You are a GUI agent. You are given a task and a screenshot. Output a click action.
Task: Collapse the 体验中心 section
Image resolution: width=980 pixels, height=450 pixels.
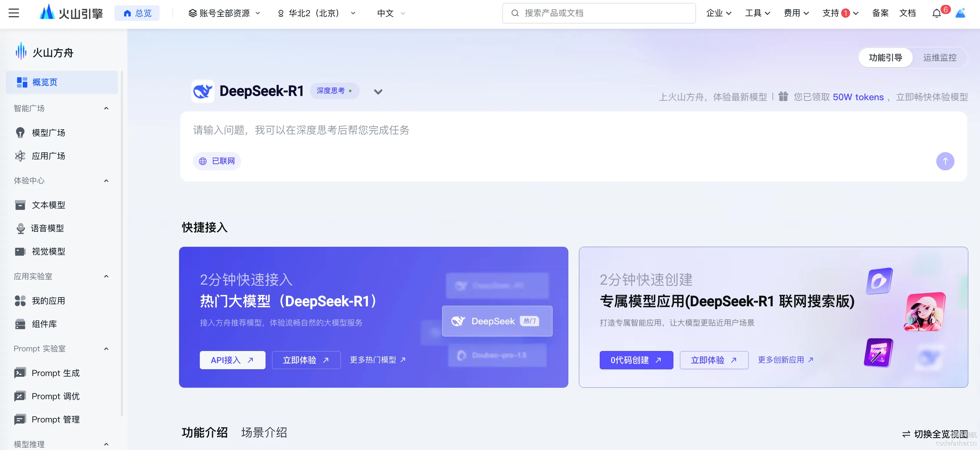[106, 181]
